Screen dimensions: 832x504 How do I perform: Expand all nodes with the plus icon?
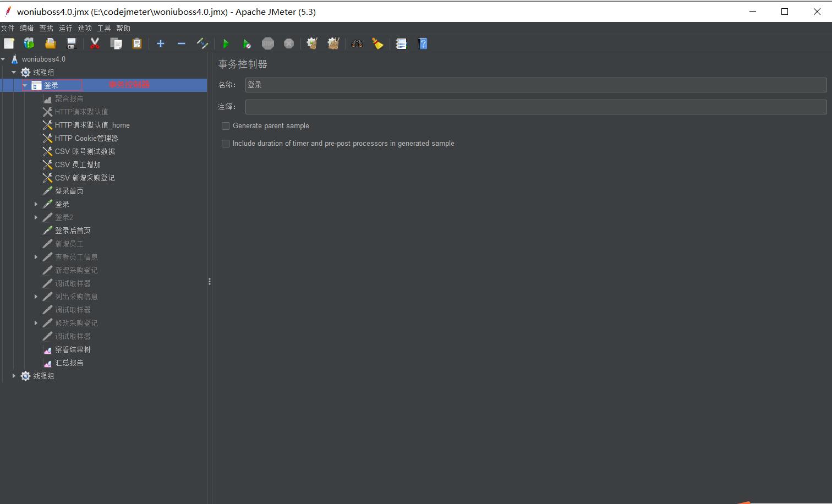[x=161, y=43]
